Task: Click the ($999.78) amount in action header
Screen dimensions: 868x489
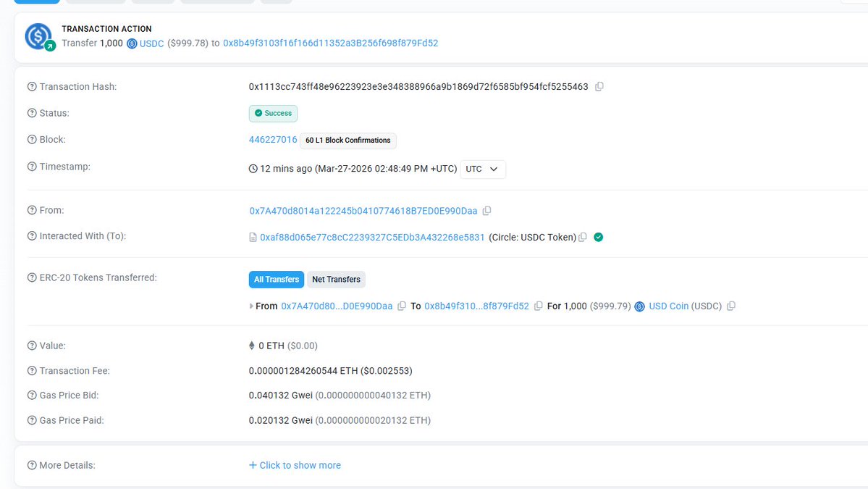Action: pyautogui.click(x=187, y=43)
